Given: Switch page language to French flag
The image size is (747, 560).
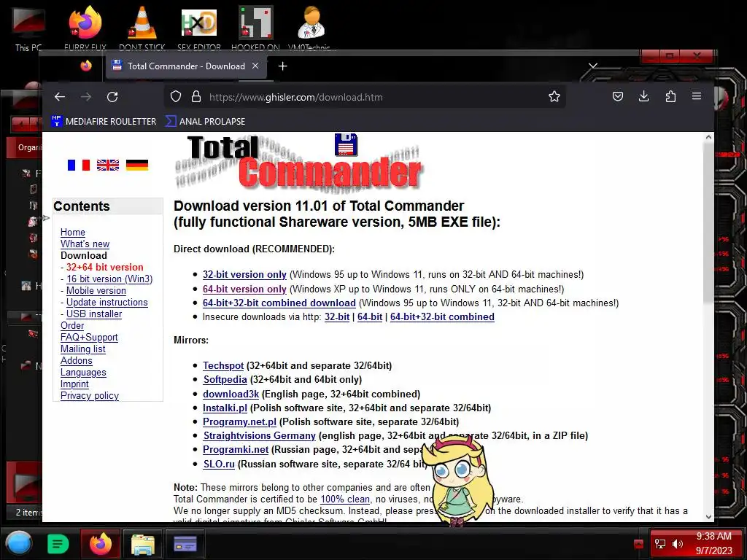Looking at the screenshot, I should click(79, 165).
